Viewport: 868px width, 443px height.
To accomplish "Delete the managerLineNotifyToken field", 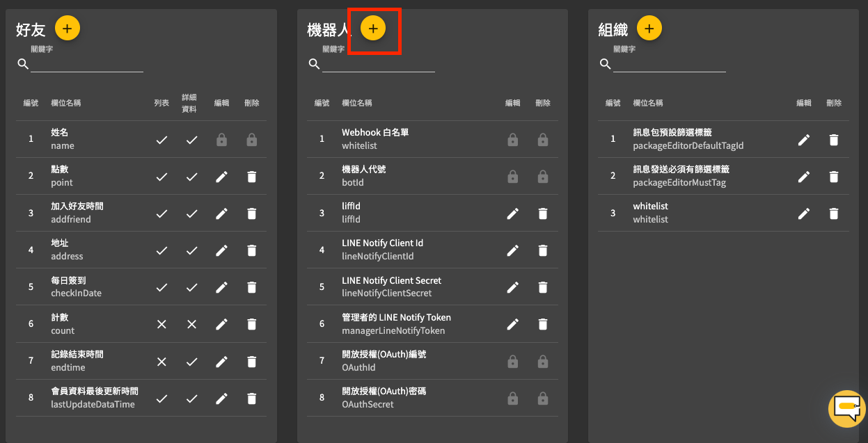I will coord(543,324).
